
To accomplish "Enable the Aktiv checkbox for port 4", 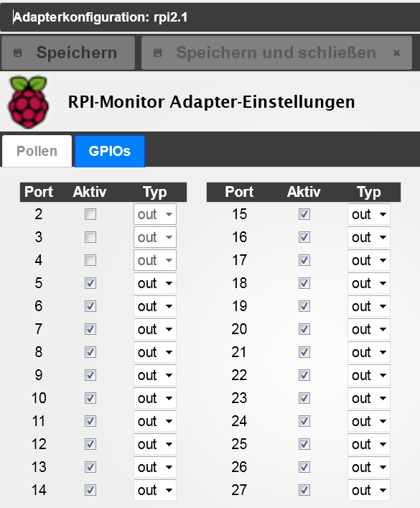I will tap(90, 260).
